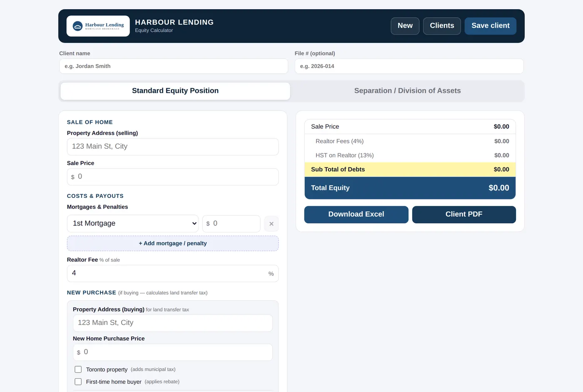Screen dimensions: 583x392
Task: Remove the 1st Mortgage row
Action: pyautogui.click(x=272, y=224)
